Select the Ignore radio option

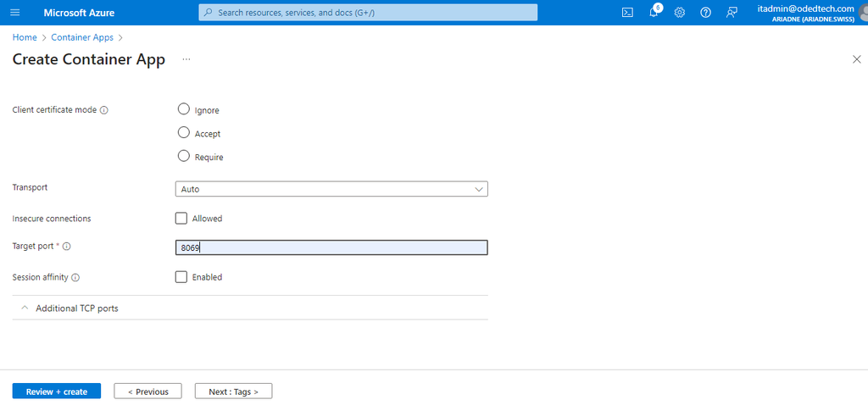[x=183, y=109]
